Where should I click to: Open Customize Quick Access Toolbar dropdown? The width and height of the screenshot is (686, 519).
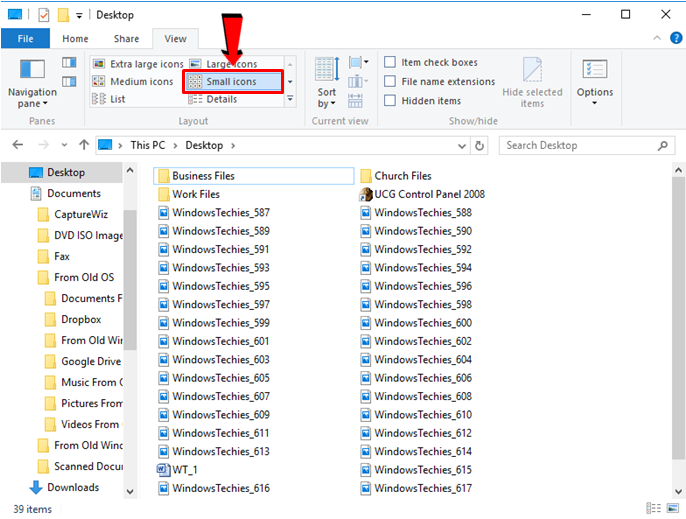pyautogui.click(x=79, y=16)
